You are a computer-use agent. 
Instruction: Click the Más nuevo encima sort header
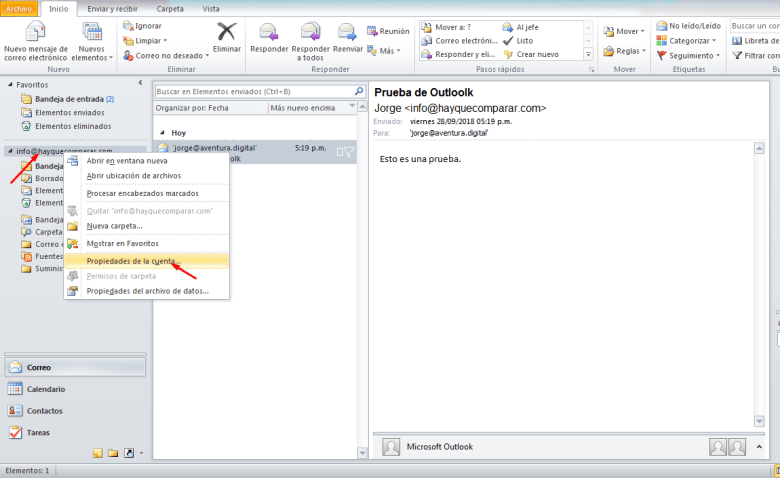[308, 107]
